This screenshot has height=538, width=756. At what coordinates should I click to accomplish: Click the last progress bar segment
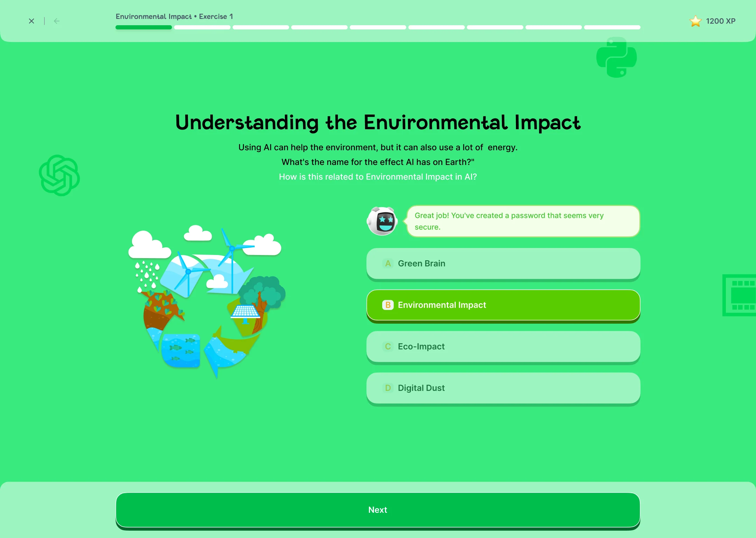[x=612, y=27]
